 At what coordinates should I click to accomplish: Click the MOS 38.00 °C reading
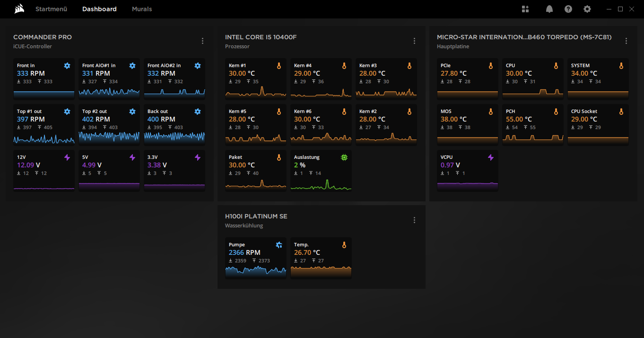pos(453,119)
